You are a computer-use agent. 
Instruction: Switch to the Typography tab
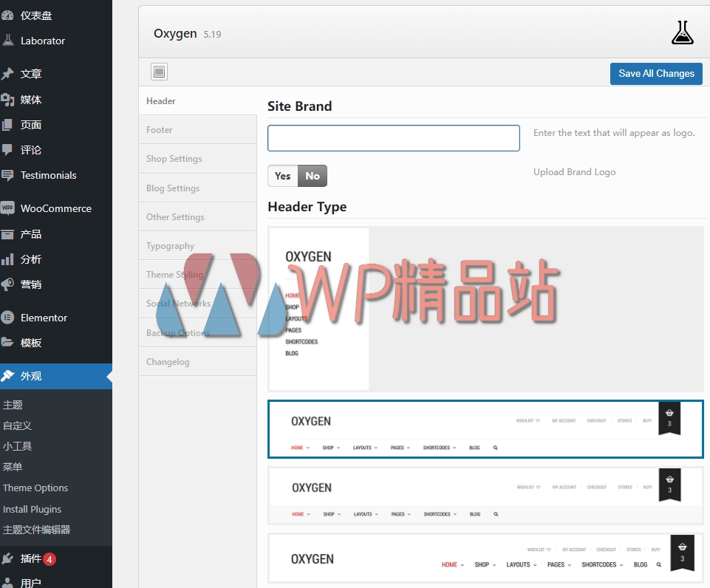click(x=170, y=246)
